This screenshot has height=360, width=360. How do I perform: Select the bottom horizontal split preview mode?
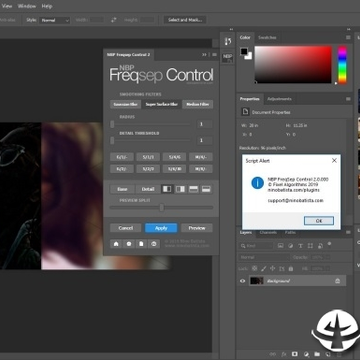click(206, 189)
